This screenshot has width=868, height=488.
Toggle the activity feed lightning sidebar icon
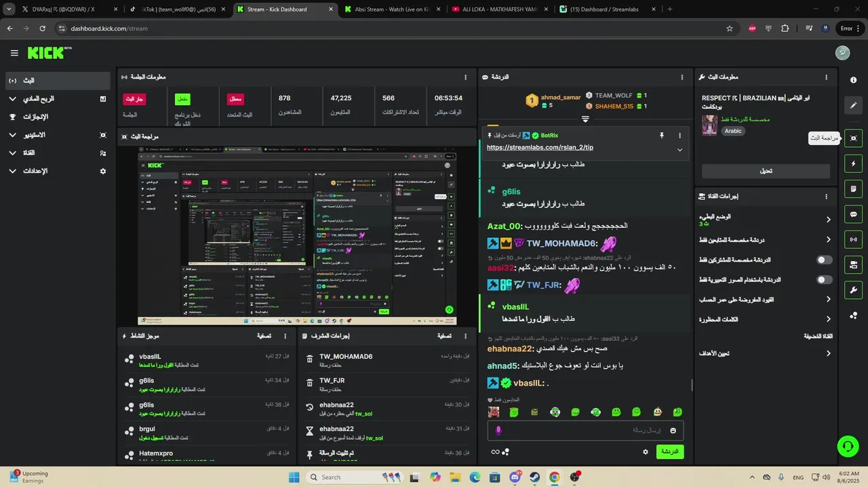853,163
